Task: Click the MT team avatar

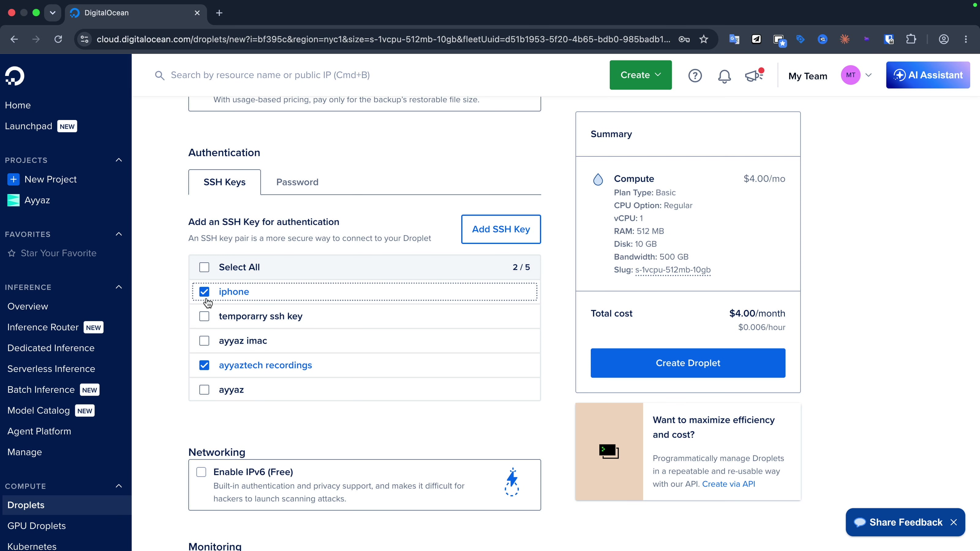Action: point(850,75)
